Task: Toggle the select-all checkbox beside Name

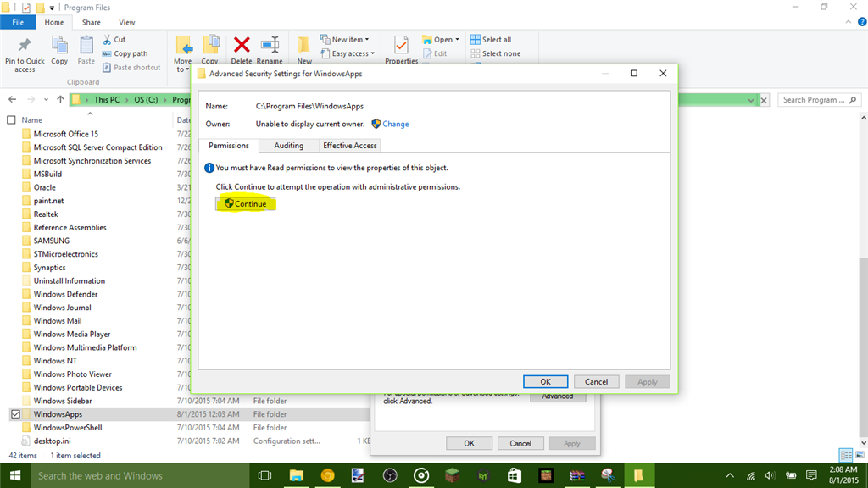Action: (11, 120)
